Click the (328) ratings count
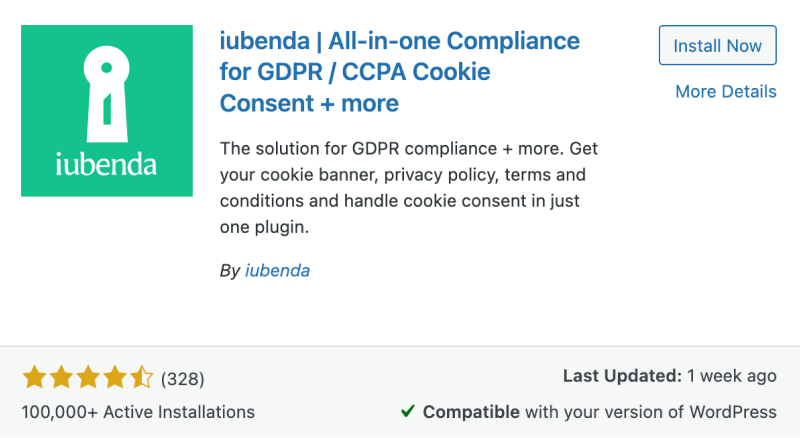The image size is (800, 438). point(182,379)
